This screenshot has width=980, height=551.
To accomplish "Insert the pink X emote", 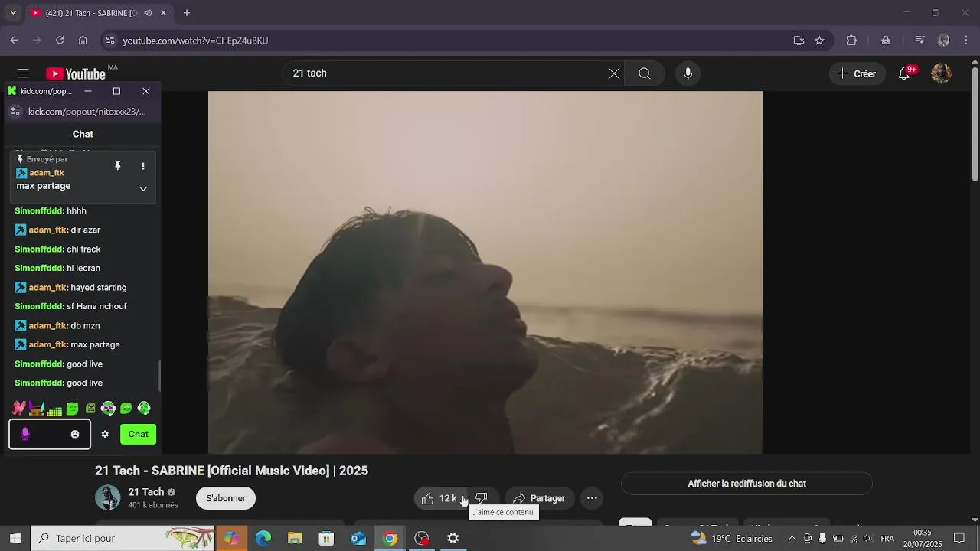I will pos(19,408).
